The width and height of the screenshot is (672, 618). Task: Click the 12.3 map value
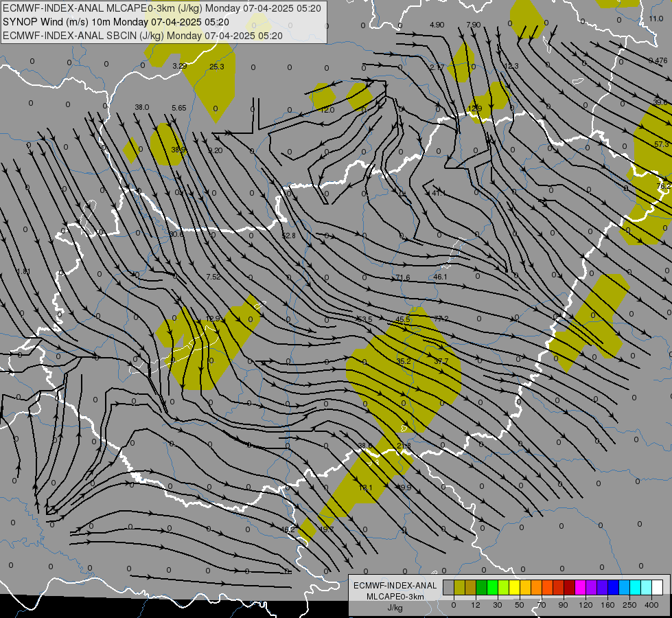coord(511,66)
